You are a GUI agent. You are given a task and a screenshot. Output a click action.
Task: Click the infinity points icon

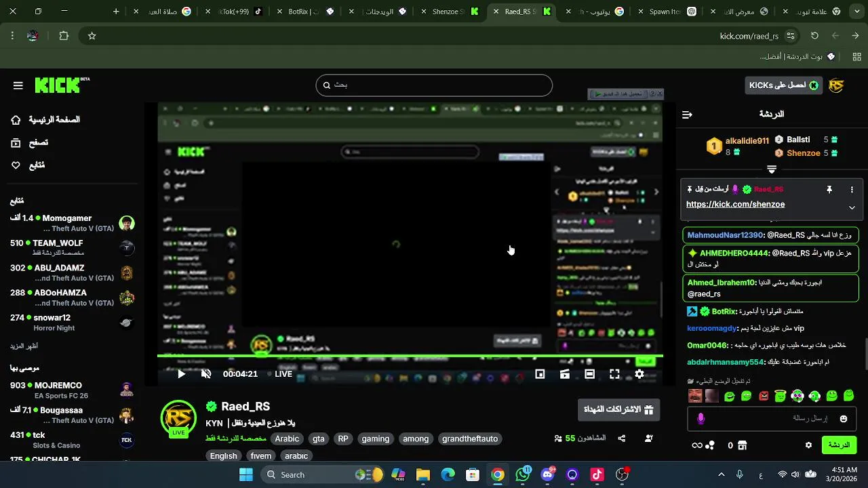pyautogui.click(x=696, y=445)
